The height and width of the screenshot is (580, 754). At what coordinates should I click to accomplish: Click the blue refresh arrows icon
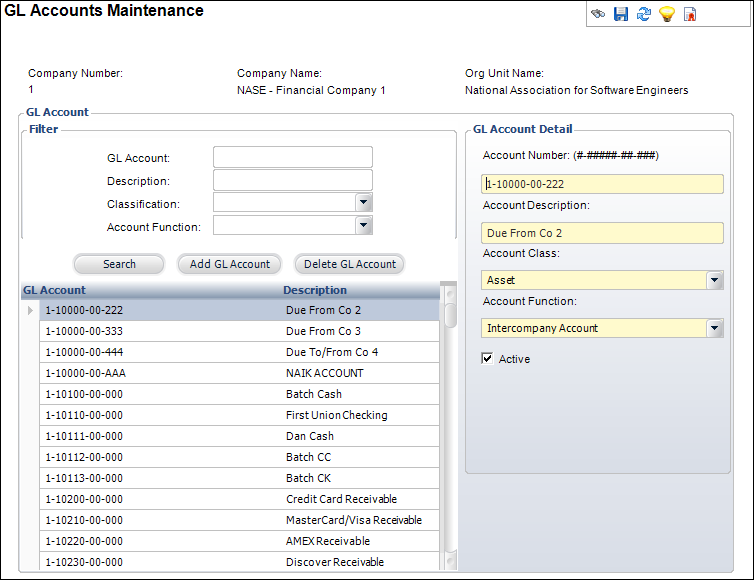[x=644, y=14]
